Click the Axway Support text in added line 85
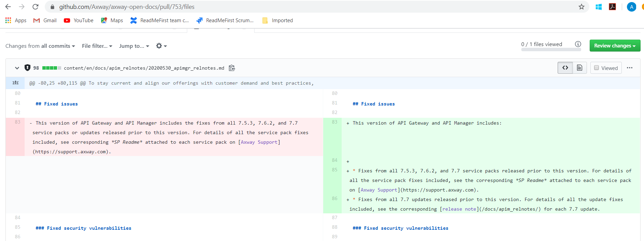 tap(379, 190)
